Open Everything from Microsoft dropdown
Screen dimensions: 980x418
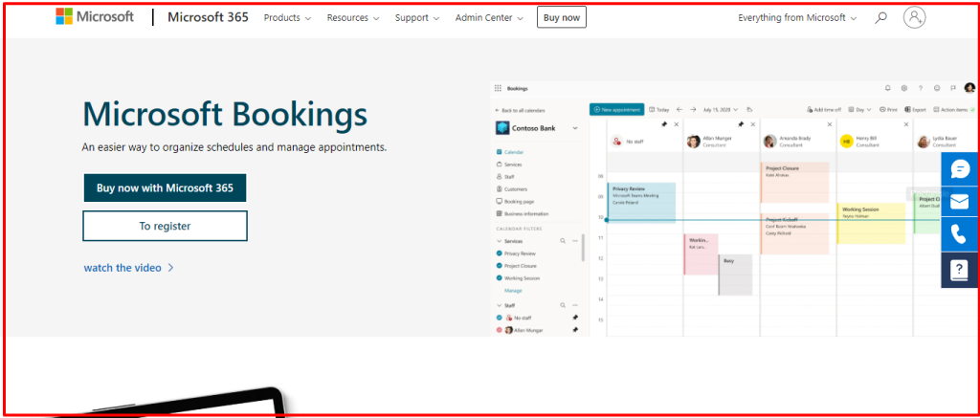tap(797, 17)
